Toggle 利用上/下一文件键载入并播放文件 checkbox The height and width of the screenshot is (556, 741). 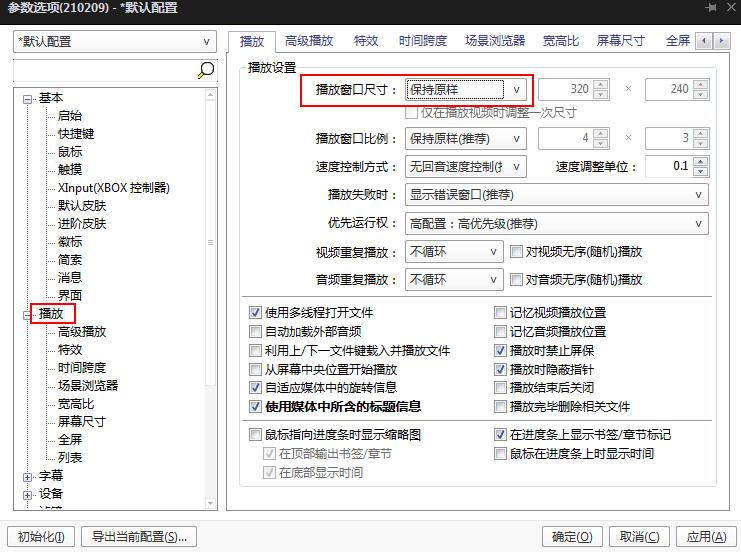tap(255, 350)
